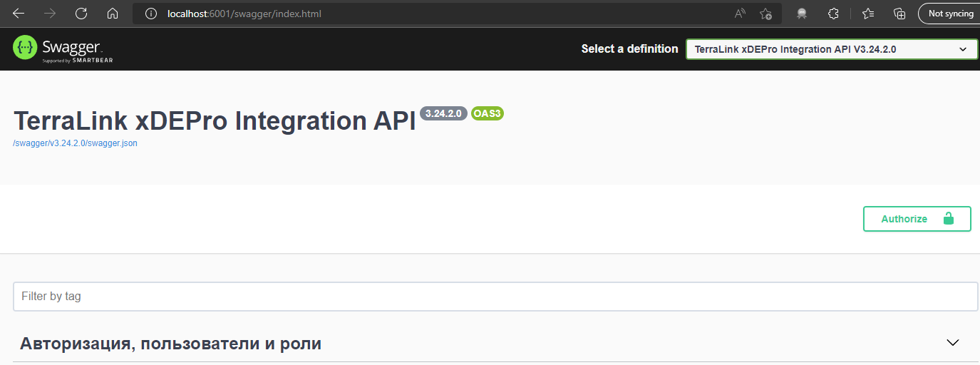
Task: Click the Авторизация, пользователи и роли heading
Action: (171, 344)
